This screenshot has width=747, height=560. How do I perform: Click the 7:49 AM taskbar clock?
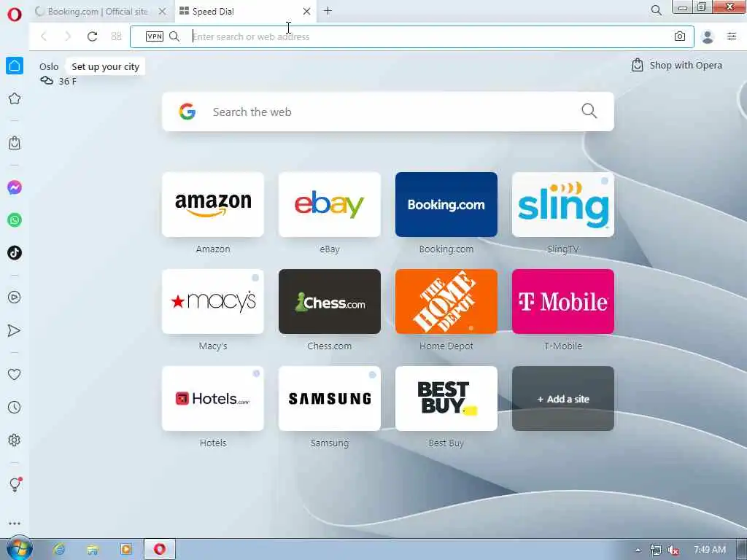click(710, 550)
